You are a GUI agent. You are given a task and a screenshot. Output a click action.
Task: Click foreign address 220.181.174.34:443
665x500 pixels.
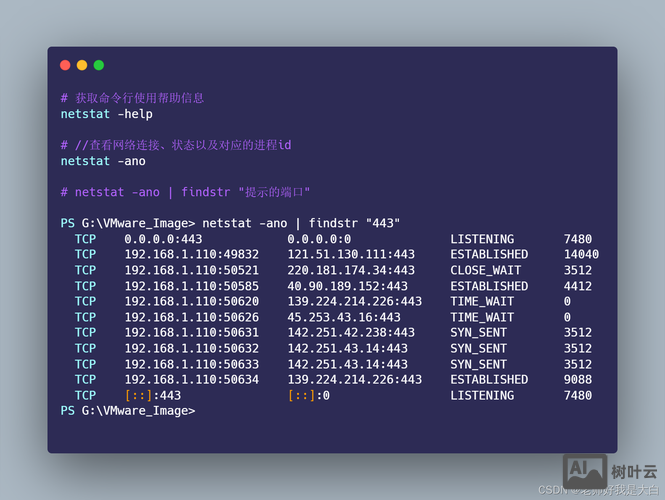pos(351,271)
